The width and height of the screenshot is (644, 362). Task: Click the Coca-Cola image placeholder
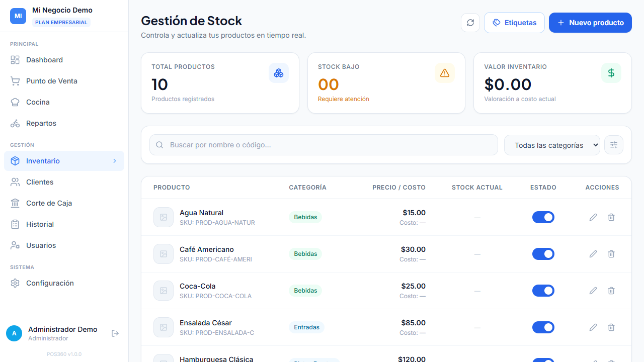point(164,291)
